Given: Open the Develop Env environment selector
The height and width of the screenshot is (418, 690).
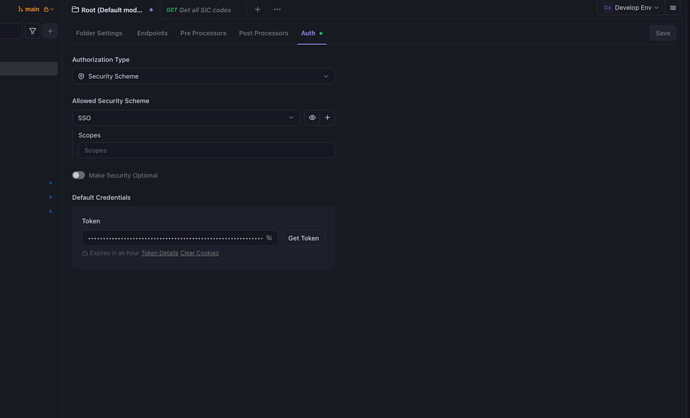Looking at the screenshot, I should pyautogui.click(x=631, y=8).
